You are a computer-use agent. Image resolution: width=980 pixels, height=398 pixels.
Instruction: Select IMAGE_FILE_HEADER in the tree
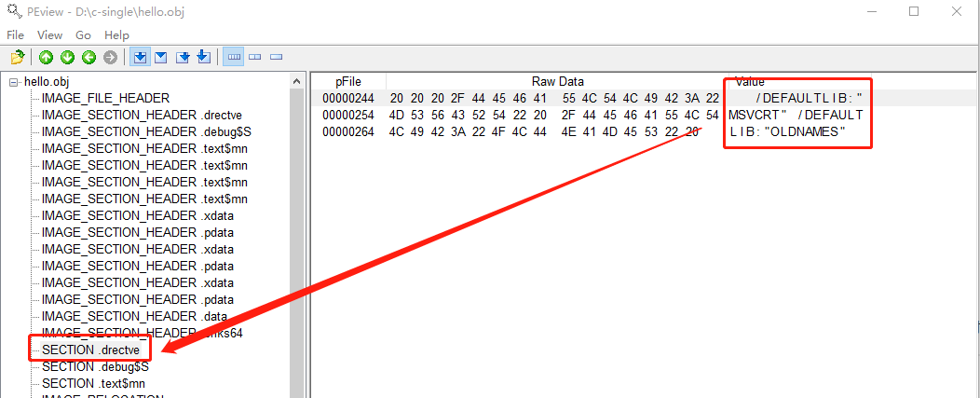pos(105,98)
